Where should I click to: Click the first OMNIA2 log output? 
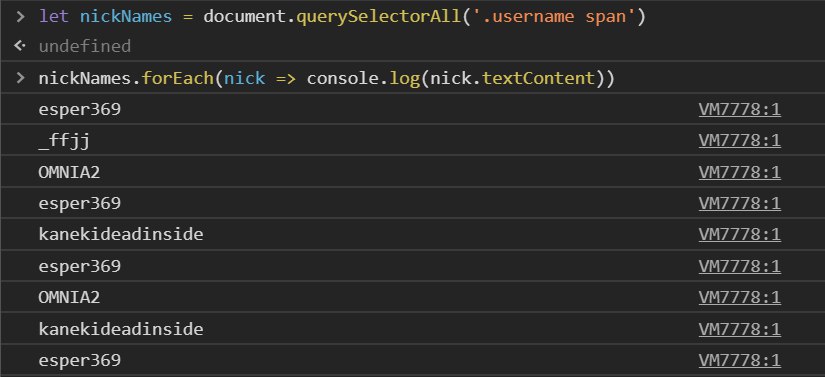(x=69, y=172)
